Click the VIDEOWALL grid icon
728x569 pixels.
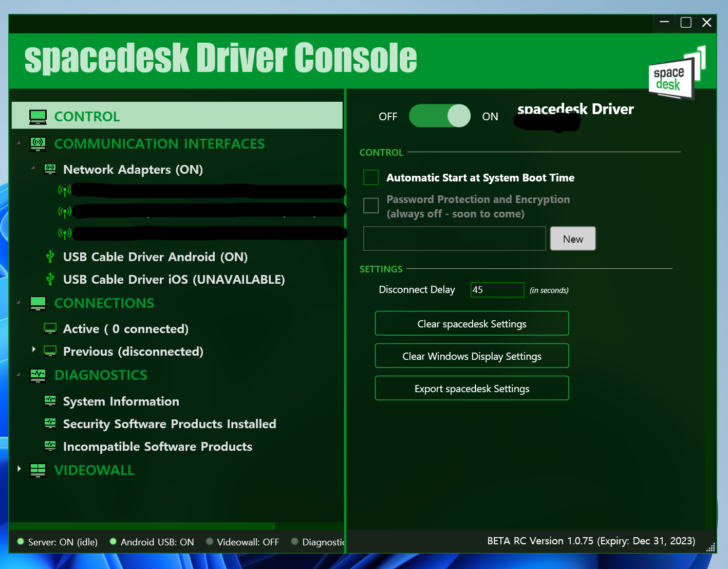(38, 470)
